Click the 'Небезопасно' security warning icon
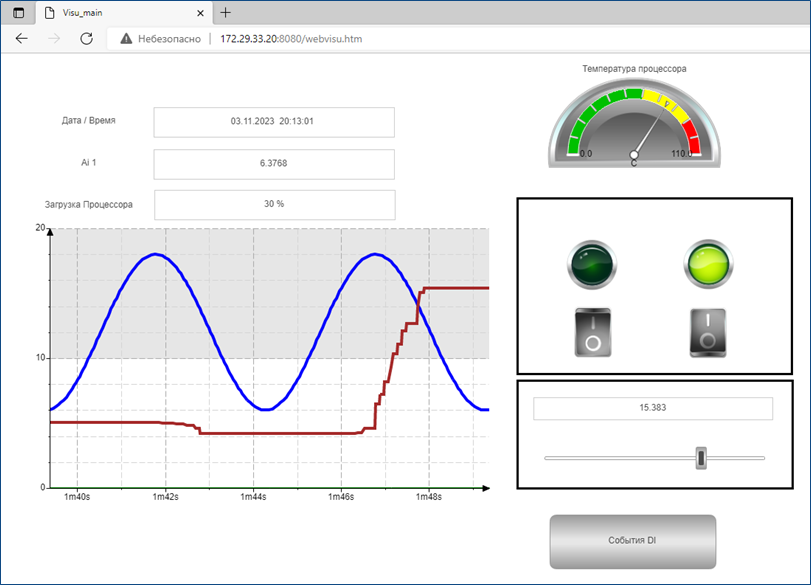Image resolution: width=811 pixels, height=585 pixels. point(127,39)
